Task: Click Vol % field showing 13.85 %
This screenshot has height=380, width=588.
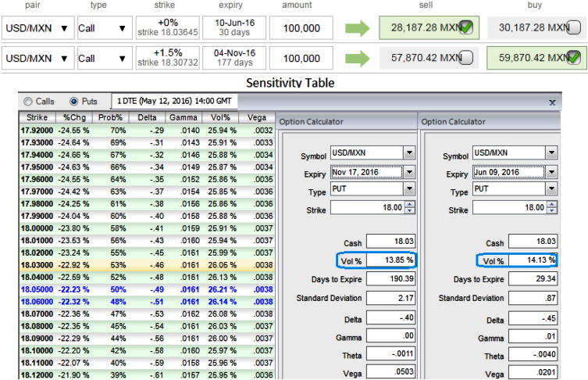Action: [x=389, y=260]
